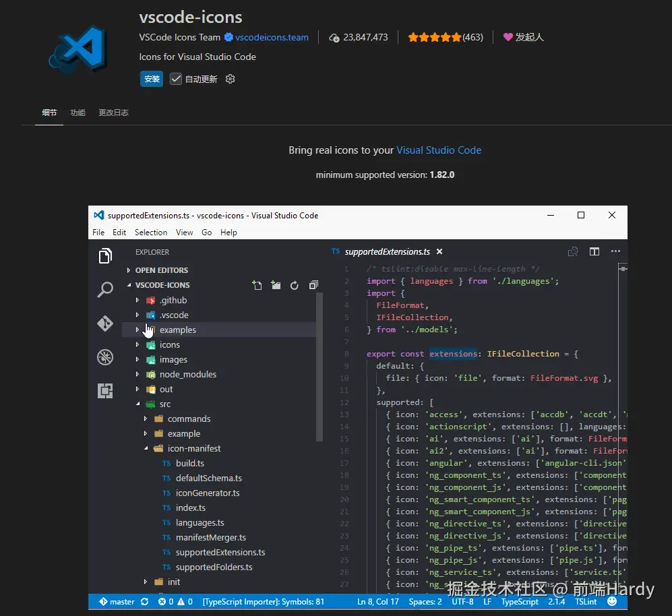Click the vscode-icons extension logo

tap(78, 49)
